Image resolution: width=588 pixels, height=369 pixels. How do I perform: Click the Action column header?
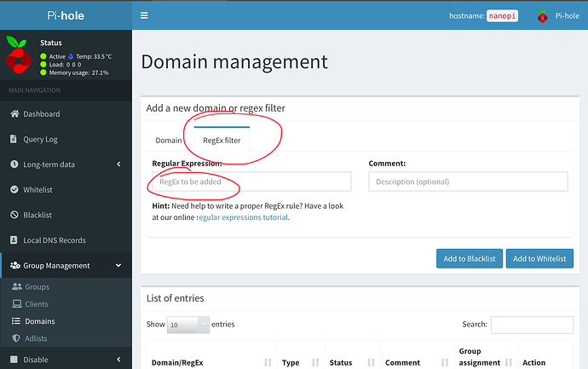pos(534,363)
